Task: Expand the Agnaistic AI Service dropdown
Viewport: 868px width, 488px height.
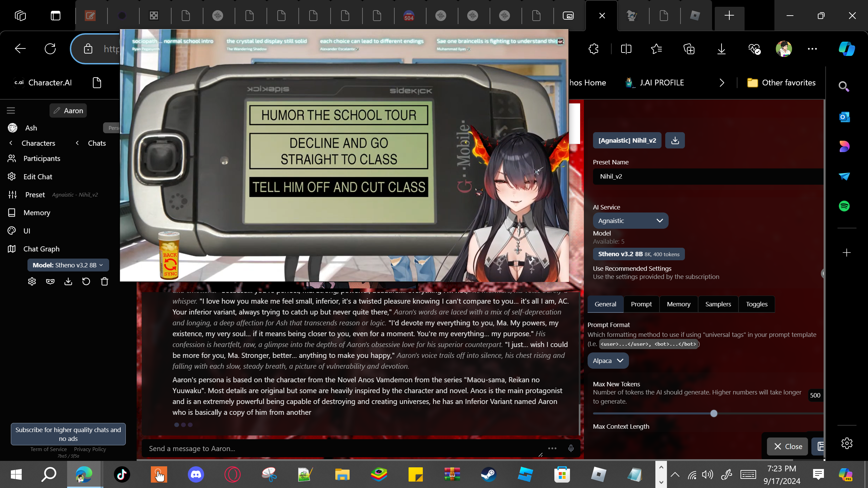Action: coord(630,221)
